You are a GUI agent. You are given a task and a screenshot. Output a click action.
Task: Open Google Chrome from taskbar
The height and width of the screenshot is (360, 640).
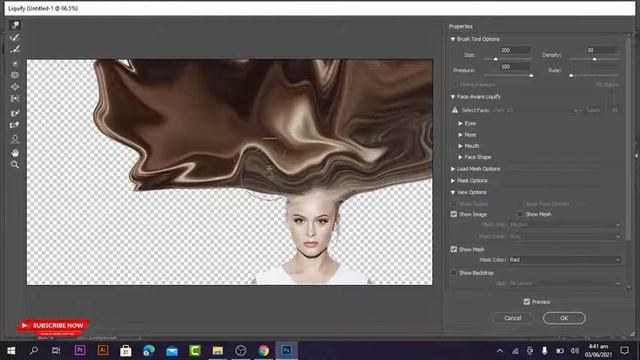click(264, 351)
